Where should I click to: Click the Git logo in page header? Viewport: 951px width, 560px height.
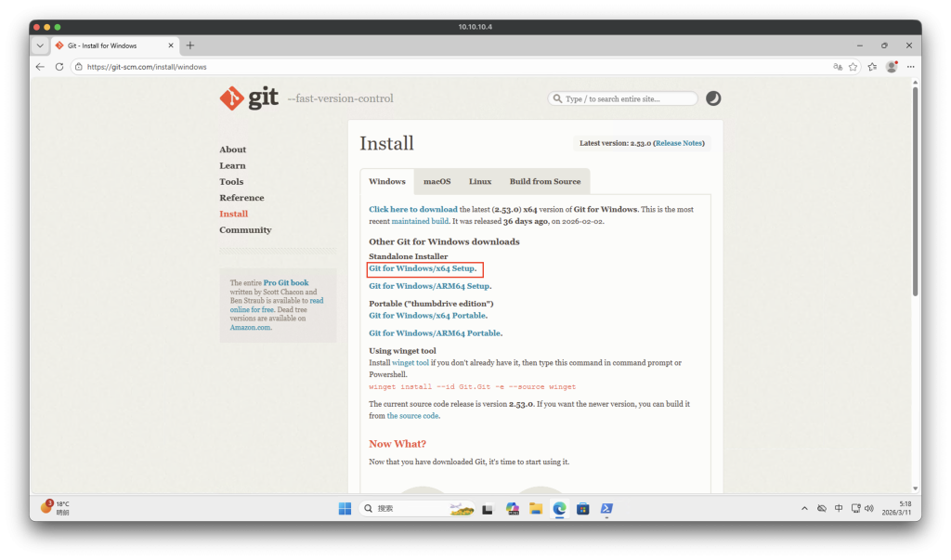[x=249, y=98]
